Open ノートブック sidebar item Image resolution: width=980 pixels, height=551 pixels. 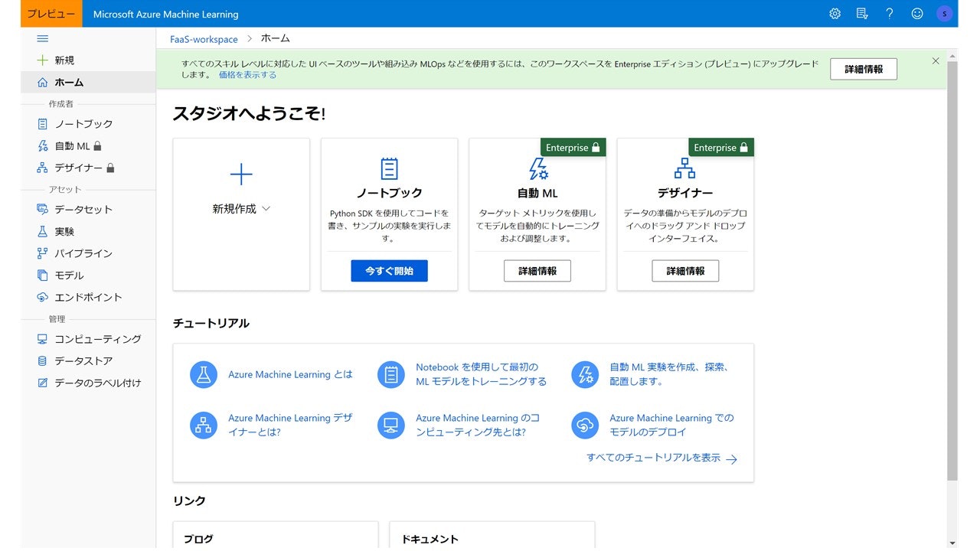click(88, 123)
